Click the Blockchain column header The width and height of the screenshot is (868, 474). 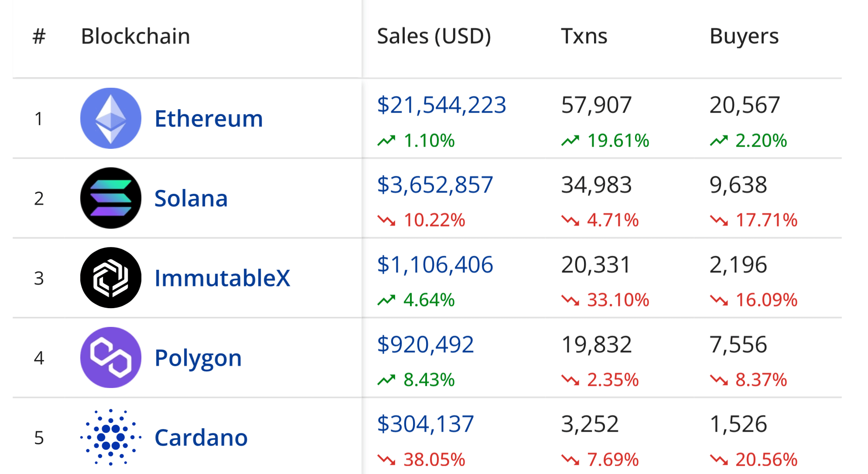(x=135, y=36)
